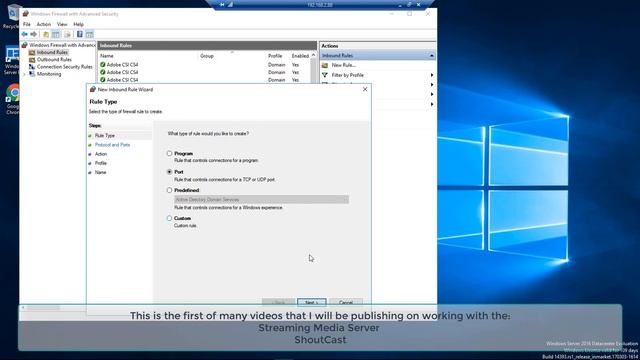Select Monitoring in the tree
The image size is (640, 360).
click(49, 74)
